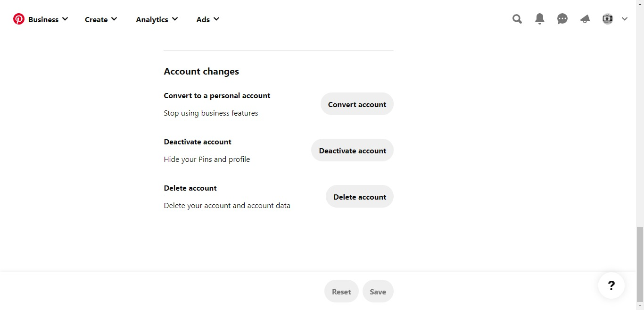The height and width of the screenshot is (310, 644).
Task: Click the scrollbar track above the thumb
Action: click(x=640, y=118)
